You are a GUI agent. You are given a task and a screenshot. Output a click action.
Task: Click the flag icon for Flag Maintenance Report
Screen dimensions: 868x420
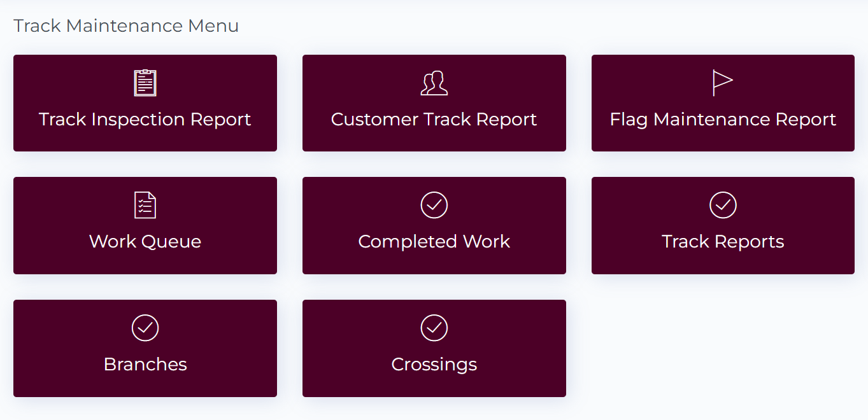(722, 83)
